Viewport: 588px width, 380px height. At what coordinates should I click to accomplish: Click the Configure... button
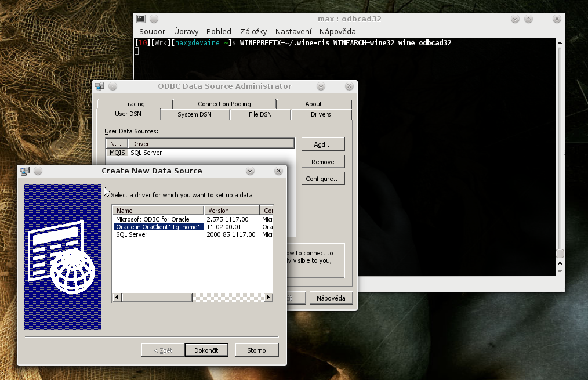click(x=323, y=179)
